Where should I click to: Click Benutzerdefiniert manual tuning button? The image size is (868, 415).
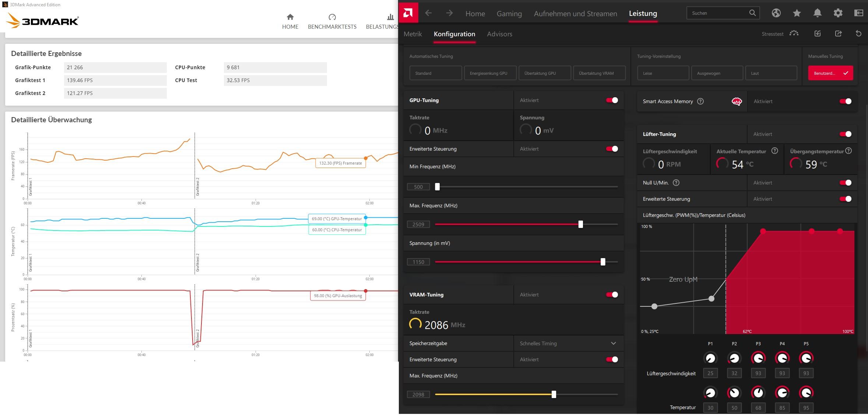[830, 73]
